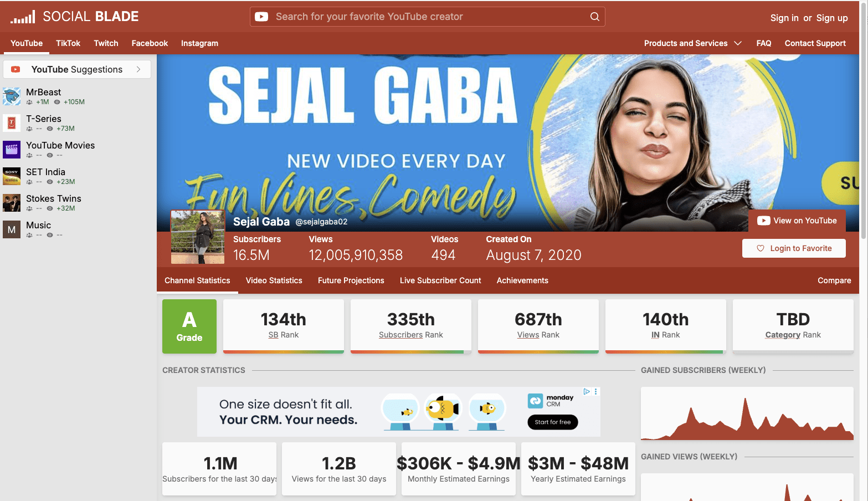Click the 494 videos value
868x501 pixels.
[x=443, y=255]
